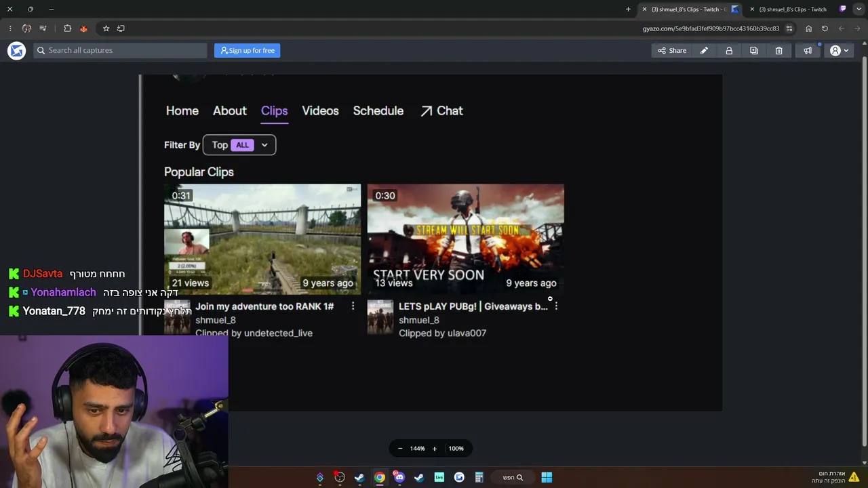Click the browser home icon
Image resolution: width=868 pixels, height=488 pixels.
click(808, 28)
